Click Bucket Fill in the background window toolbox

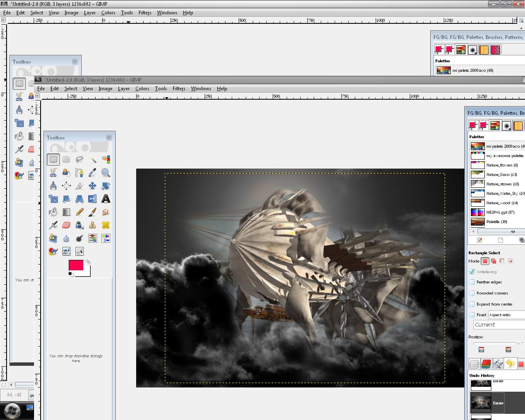[19, 136]
